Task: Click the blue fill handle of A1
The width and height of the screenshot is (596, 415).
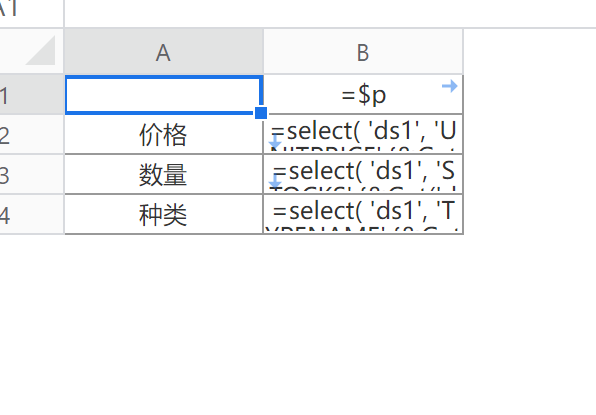Action: (261, 113)
